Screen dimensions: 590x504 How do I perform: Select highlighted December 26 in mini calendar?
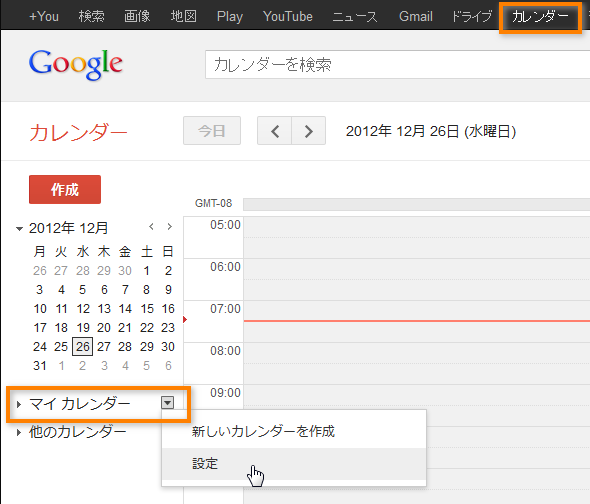(82, 347)
